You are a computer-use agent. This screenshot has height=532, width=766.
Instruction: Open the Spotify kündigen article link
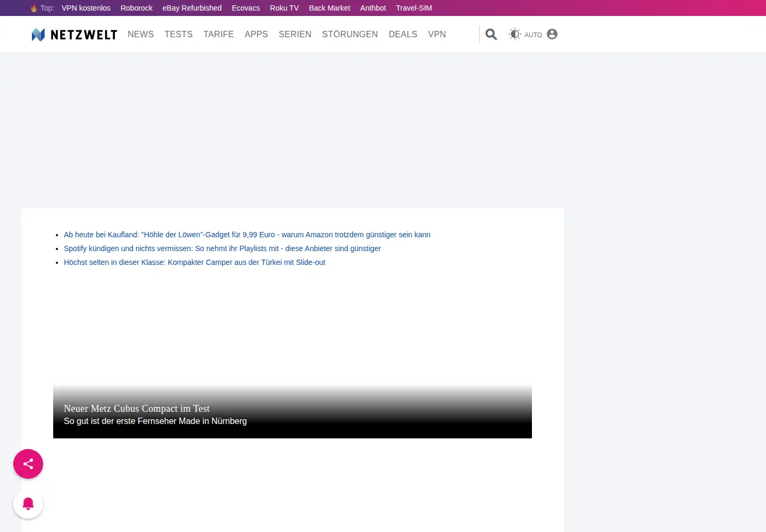222,248
